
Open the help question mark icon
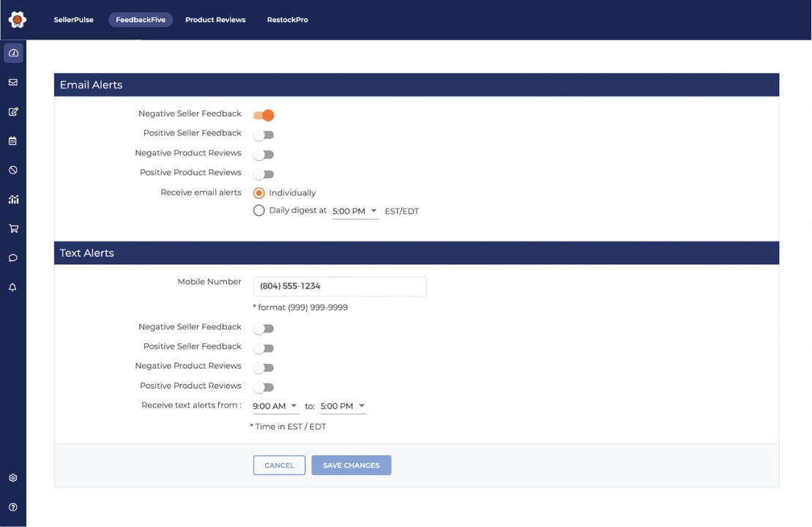(13, 507)
